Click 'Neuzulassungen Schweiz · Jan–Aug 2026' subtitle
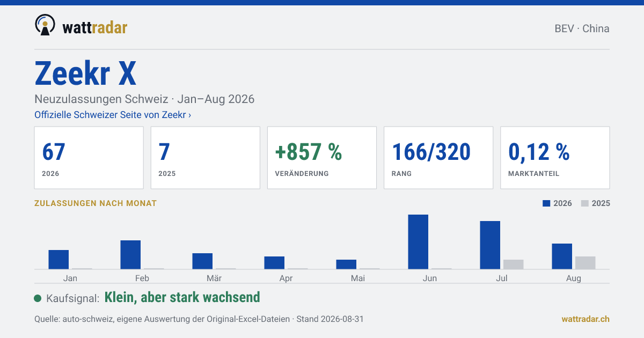This screenshot has width=644, height=338. (144, 99)
